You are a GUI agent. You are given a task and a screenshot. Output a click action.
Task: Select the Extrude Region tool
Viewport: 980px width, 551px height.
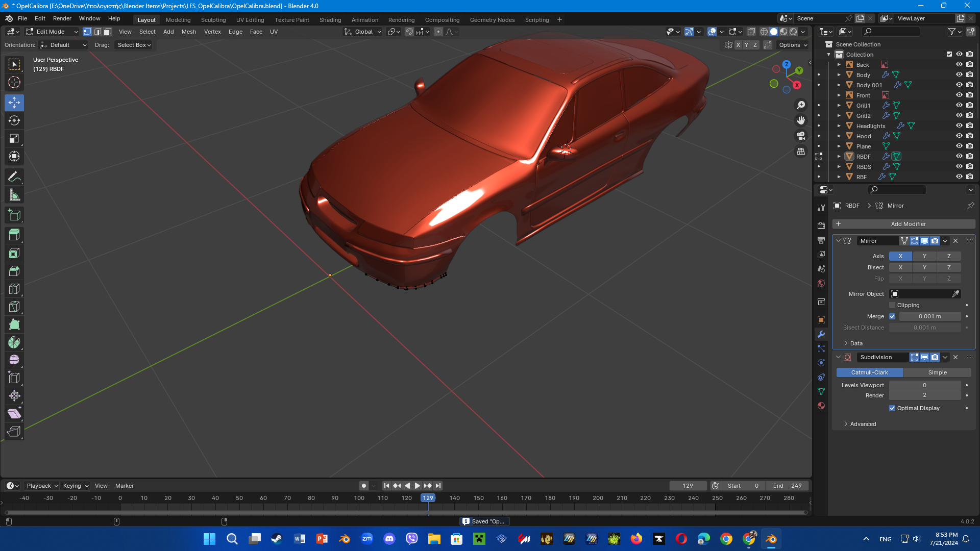[x=14, y=235]
